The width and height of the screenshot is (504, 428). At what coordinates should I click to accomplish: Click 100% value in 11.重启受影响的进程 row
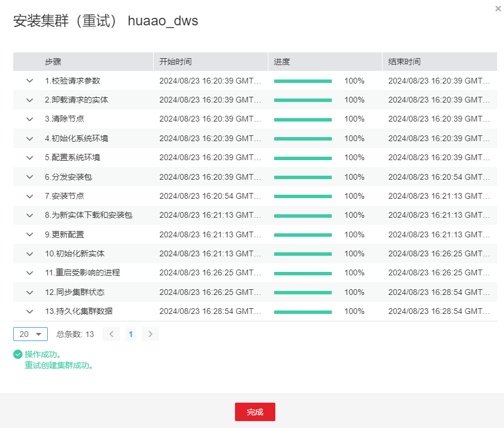click(354, 273)
